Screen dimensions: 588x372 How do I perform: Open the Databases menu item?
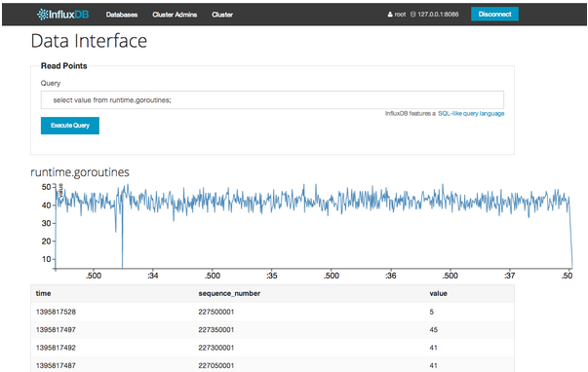122,15
